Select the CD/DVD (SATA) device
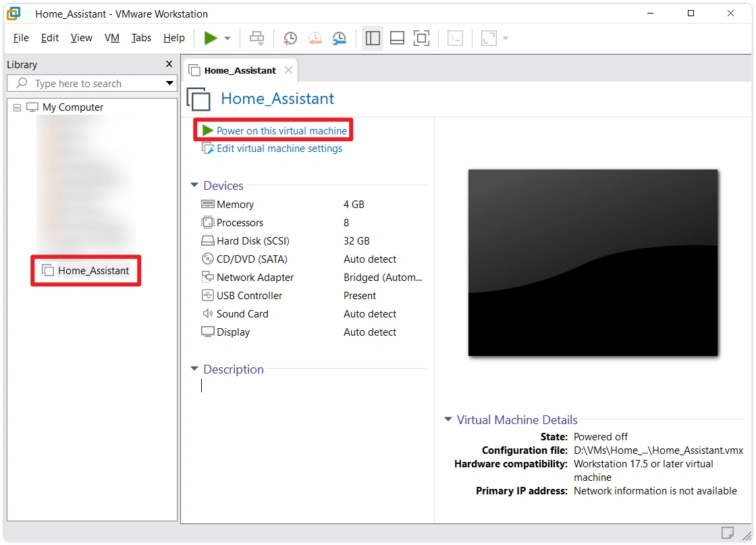Image resolution: width=756 pixels, height=545 pixels. point(311,259)
